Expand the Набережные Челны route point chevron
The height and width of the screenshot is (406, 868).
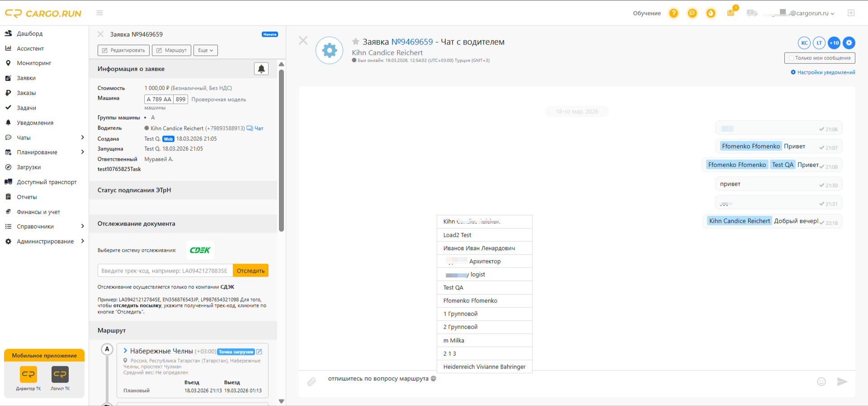point(125,351)
